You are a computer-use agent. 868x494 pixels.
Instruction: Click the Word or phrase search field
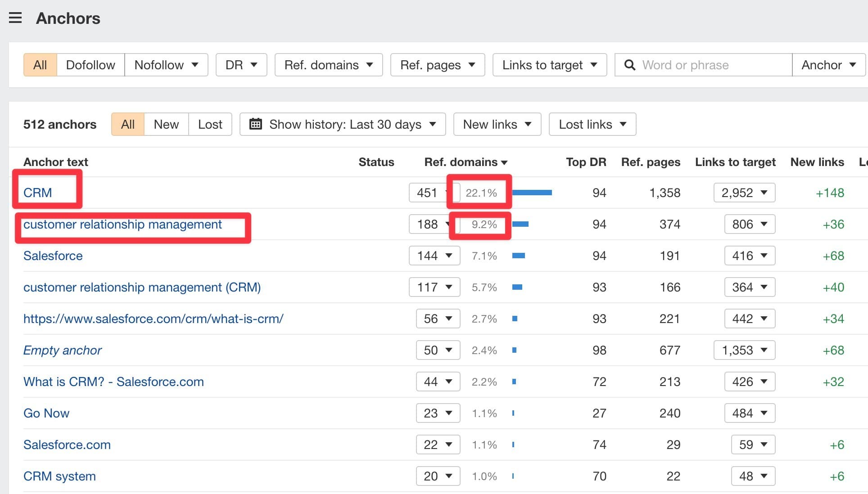click(703, 65)
